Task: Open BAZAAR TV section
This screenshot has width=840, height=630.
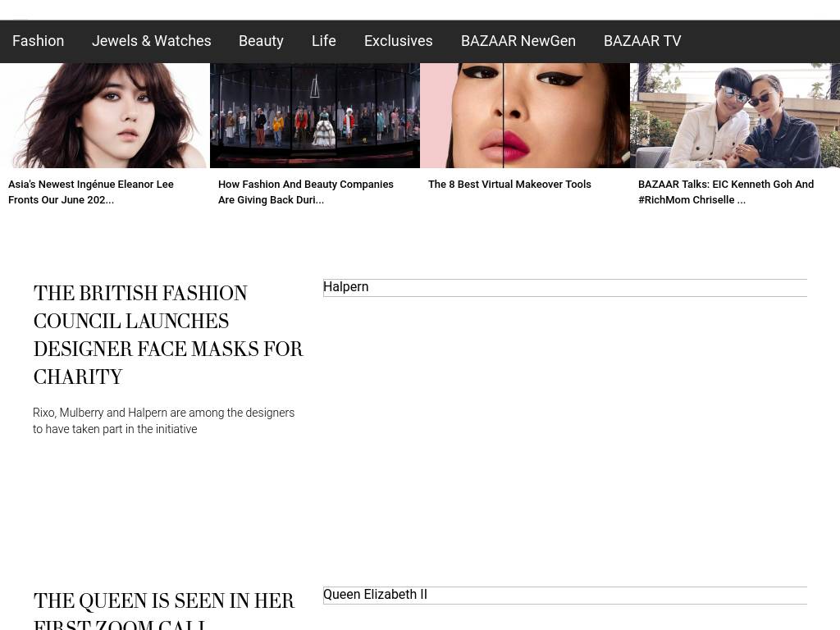Action: tap(641, 41)
